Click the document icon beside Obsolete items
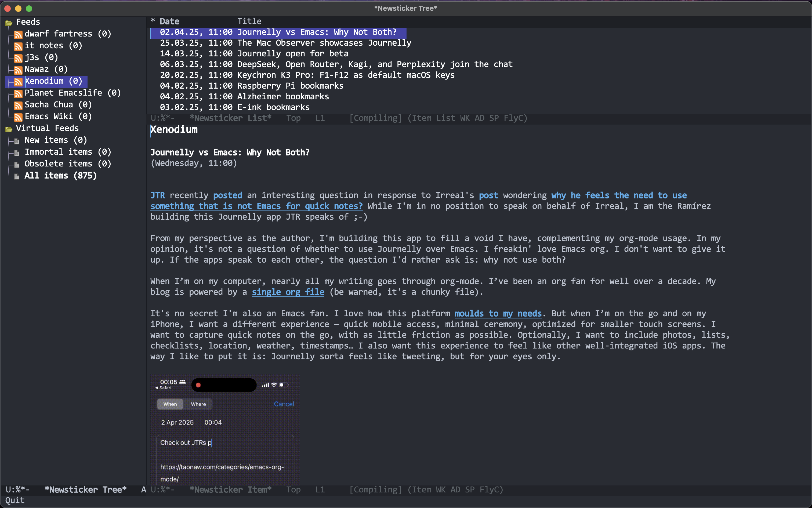This screenshot has height=508, width=812. pyautogui.click(x=16, y=164)
